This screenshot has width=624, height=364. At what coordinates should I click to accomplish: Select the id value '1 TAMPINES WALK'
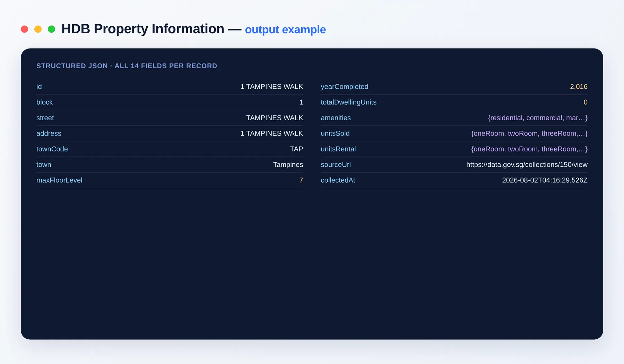coord(272,87)
